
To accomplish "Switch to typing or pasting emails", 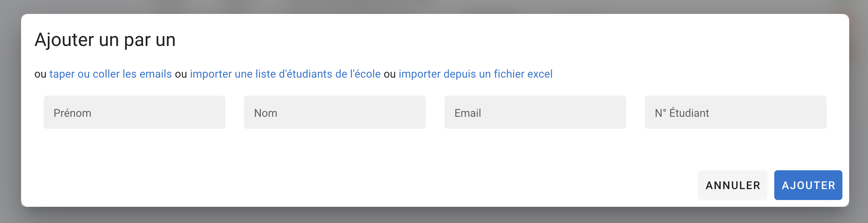I will click(111, 74).
